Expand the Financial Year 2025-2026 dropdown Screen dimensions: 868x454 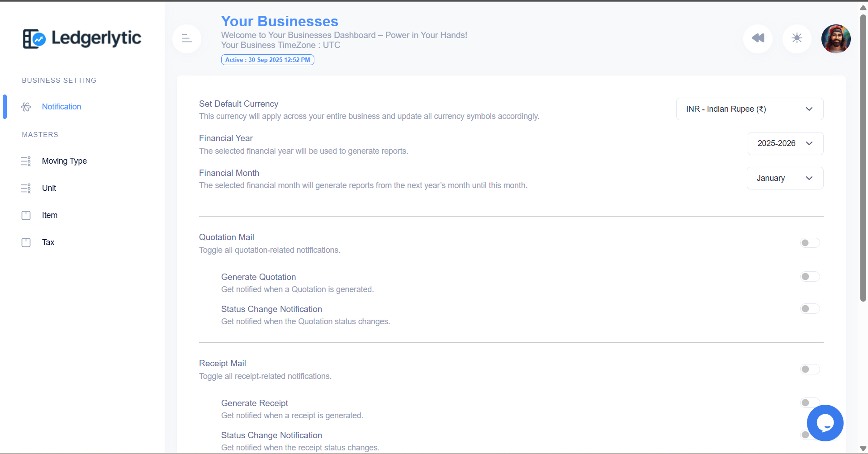click(785, 143)
